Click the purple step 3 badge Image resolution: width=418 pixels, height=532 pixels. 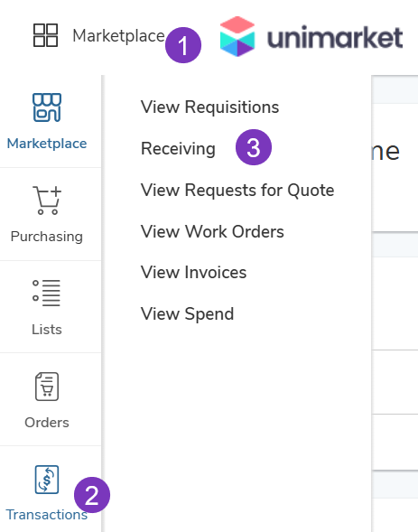point(254,147)
